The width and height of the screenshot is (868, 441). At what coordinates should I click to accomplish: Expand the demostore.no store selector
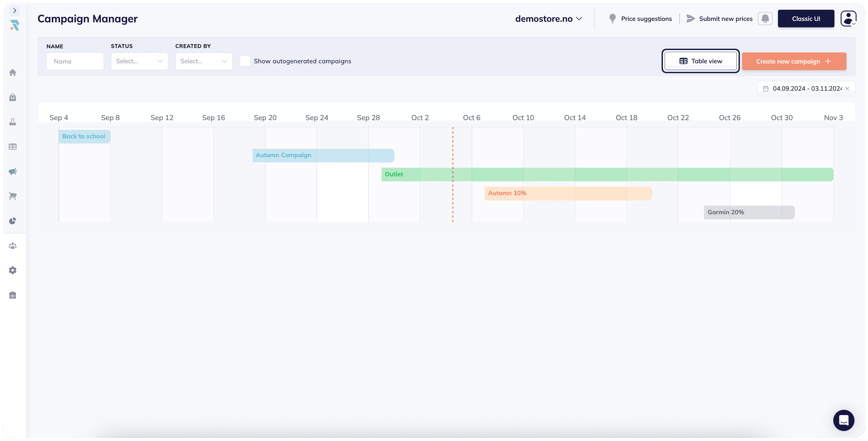pyautogui.click(x=548, y=19)
